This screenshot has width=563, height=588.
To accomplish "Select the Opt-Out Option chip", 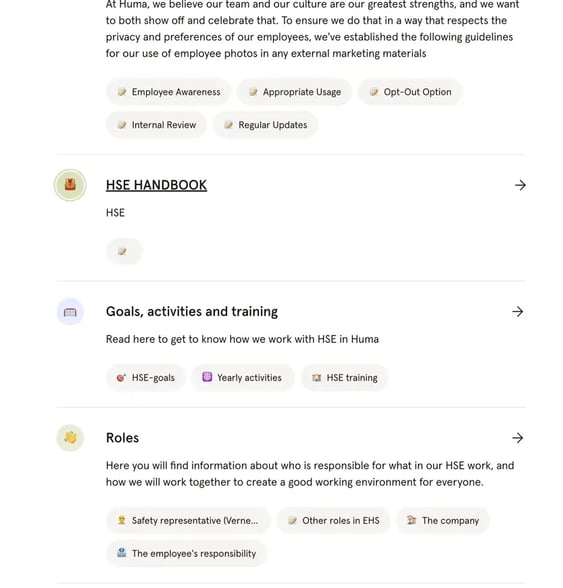I will (x=410, y=92).
